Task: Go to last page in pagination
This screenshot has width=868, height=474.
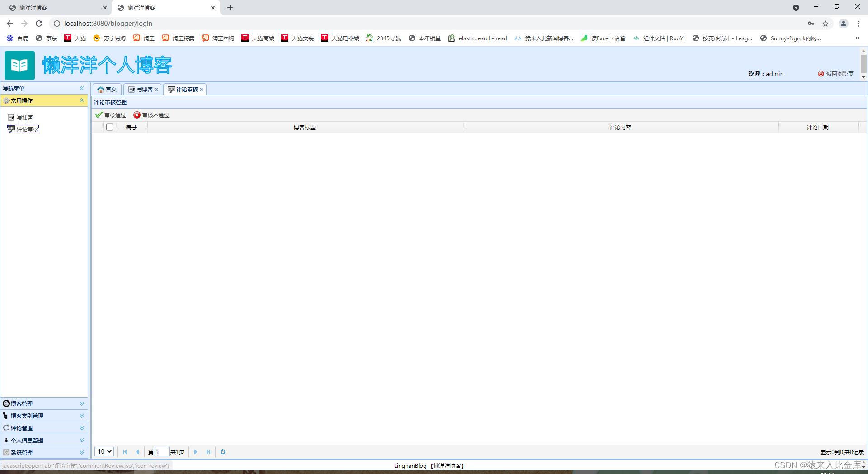Action: pyautogui.click(x=208, y=452)
